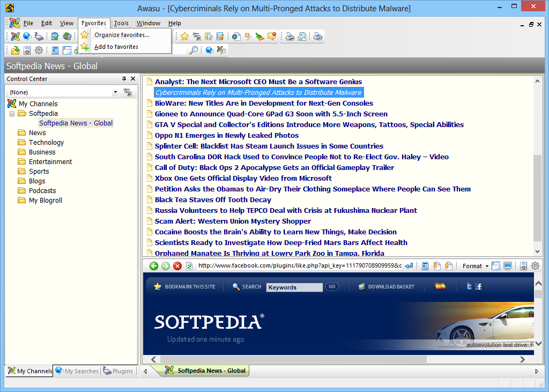Click the Refresh page icon in browser pane
549x392 pixels.
pos(189,266)
